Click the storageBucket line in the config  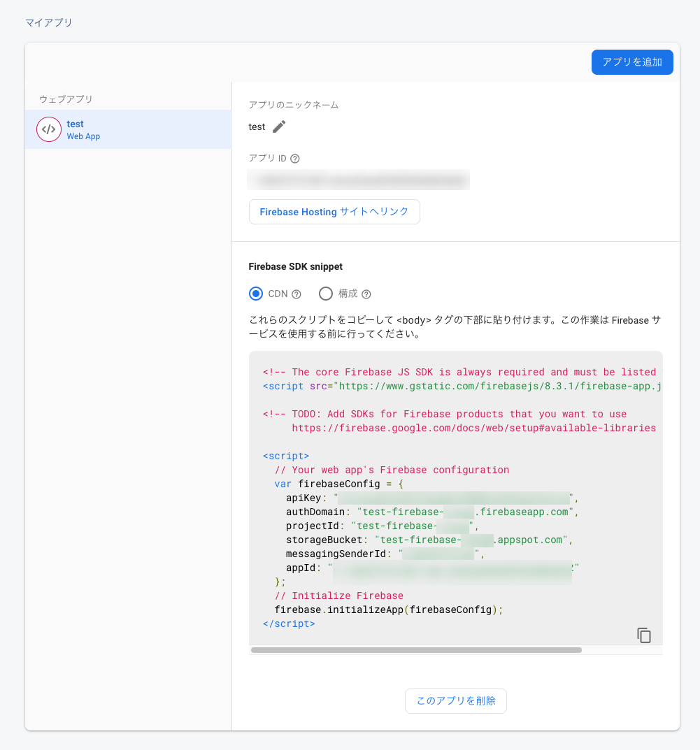[x=429, y=540]
